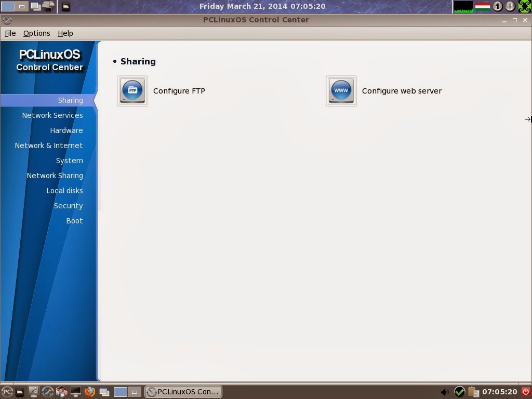Open the Configure FTP icon

132,91
